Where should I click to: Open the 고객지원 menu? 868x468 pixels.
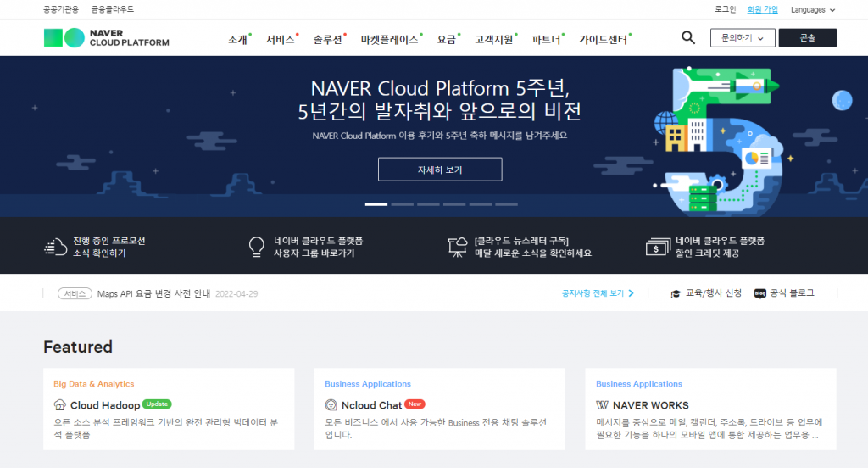(x=494, y=39)
